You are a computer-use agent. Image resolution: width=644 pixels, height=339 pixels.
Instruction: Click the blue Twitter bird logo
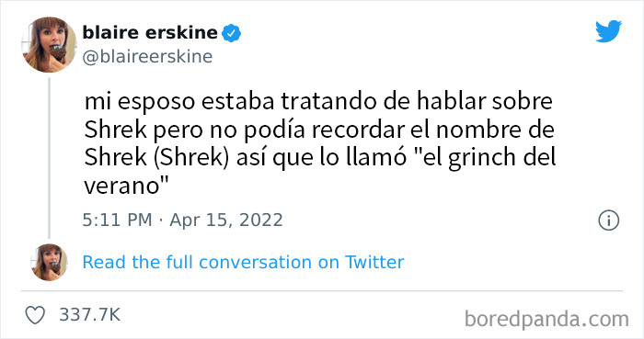tap(608, 30)
